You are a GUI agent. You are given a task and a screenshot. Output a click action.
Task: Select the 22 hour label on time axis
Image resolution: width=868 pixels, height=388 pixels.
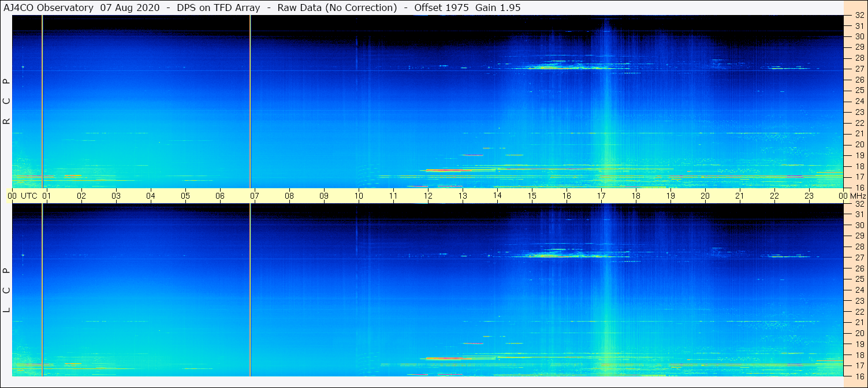pos(774,196)
